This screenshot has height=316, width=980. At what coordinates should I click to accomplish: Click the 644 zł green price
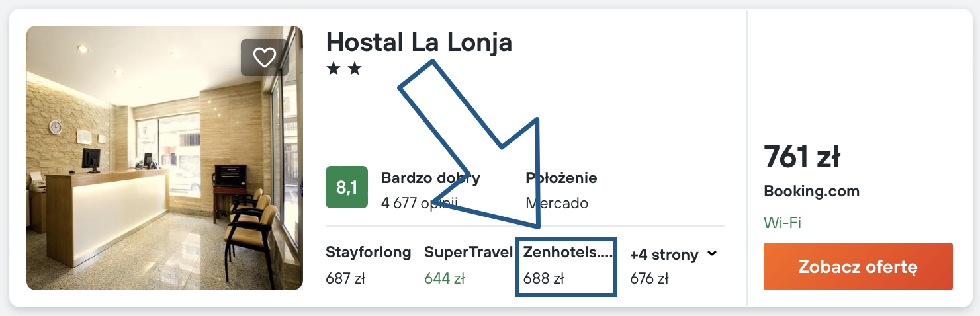[x=445, y=278]
